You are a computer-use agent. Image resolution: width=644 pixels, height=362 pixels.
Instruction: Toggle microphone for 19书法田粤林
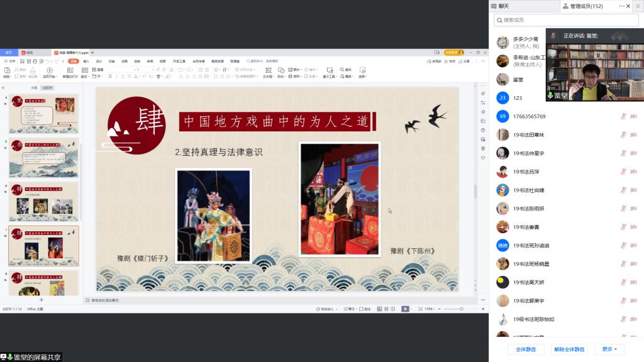tap(623, 134)
